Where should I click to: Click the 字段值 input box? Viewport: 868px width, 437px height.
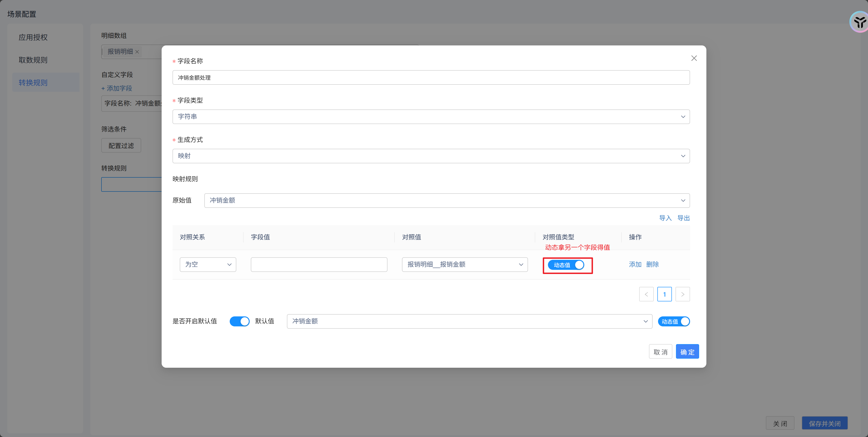click(319, 265)
